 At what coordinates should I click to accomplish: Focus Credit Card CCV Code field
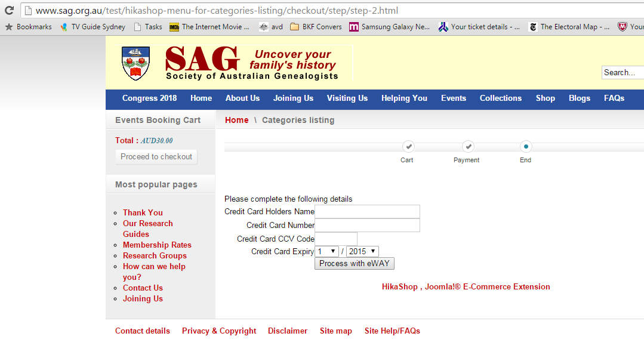336,239
